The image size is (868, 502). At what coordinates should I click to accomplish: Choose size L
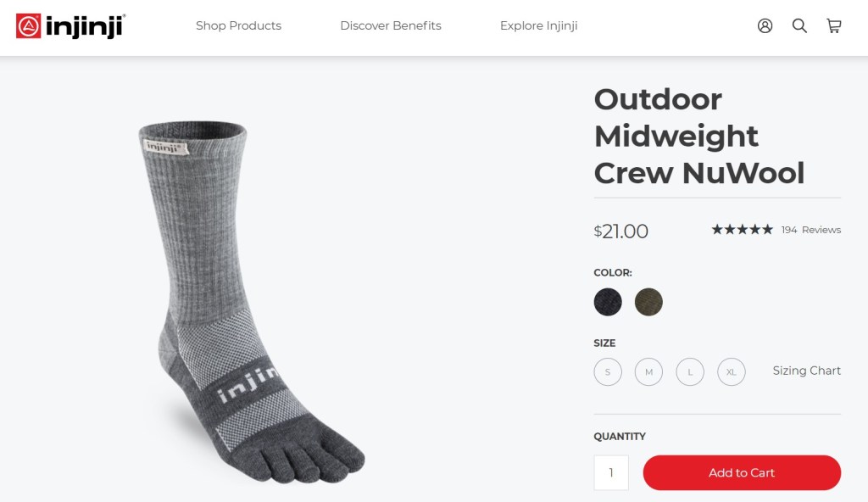[x=690, y=372]
